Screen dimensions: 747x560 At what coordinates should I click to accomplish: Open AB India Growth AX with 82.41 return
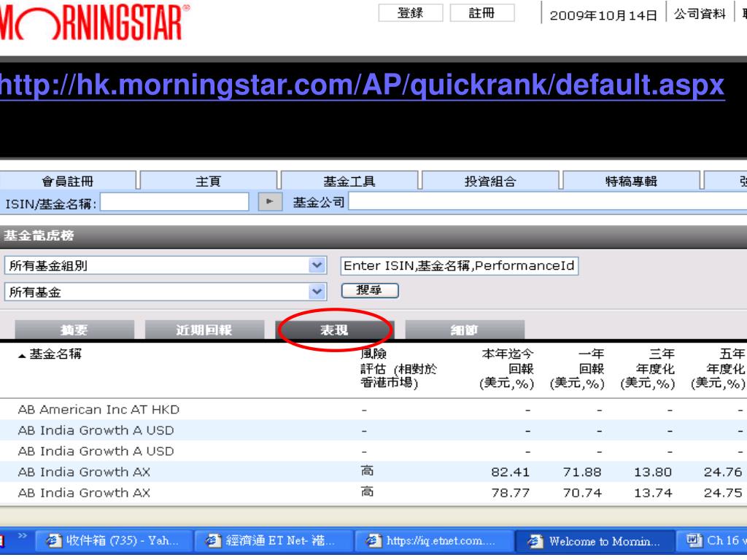coord(84,472)
